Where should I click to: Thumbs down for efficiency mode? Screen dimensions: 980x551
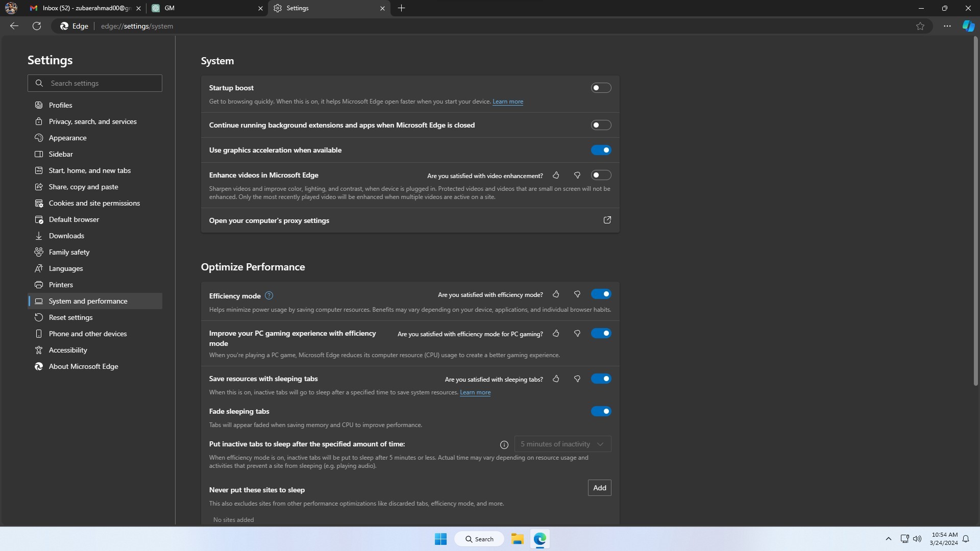577,294
